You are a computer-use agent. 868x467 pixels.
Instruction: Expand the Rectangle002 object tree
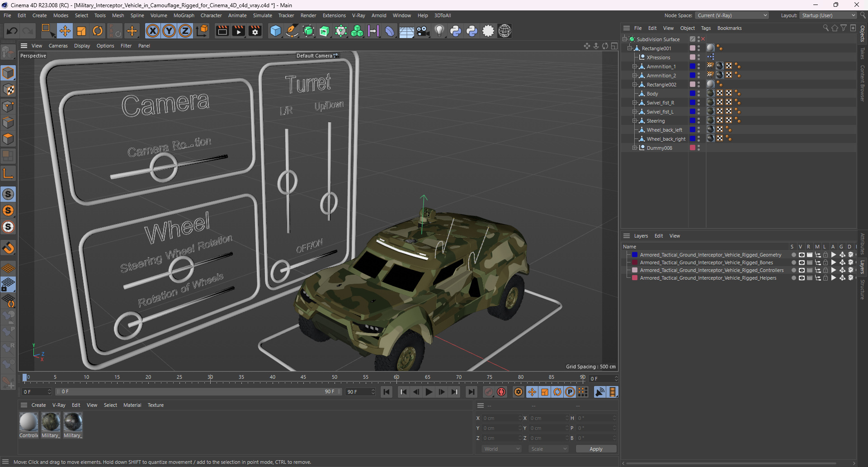[634, 85]
